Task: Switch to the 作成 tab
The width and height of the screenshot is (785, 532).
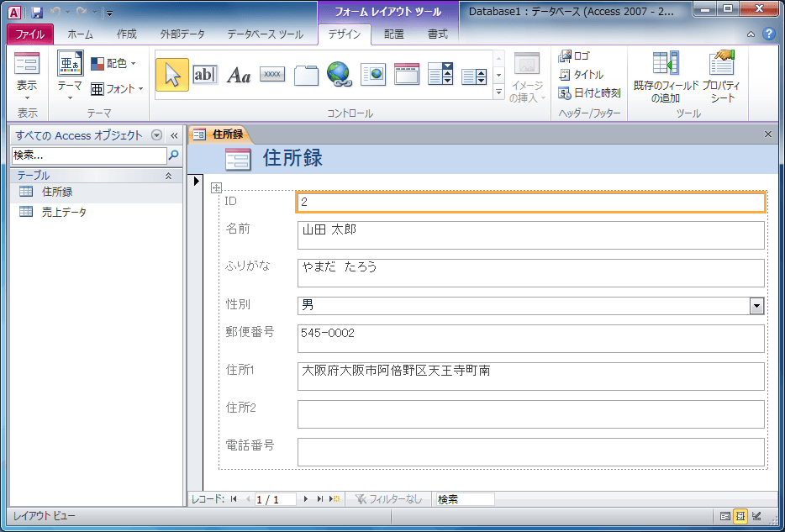Action: pyautogui.click(x=127, y=34)
